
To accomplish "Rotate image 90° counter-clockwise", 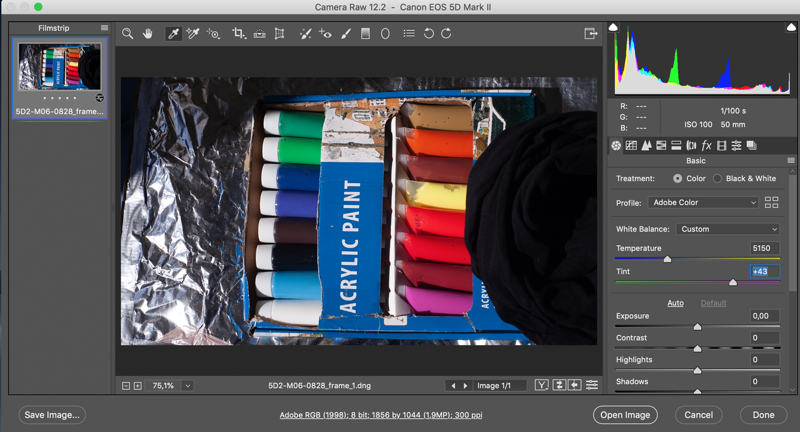I will point(429,34).
